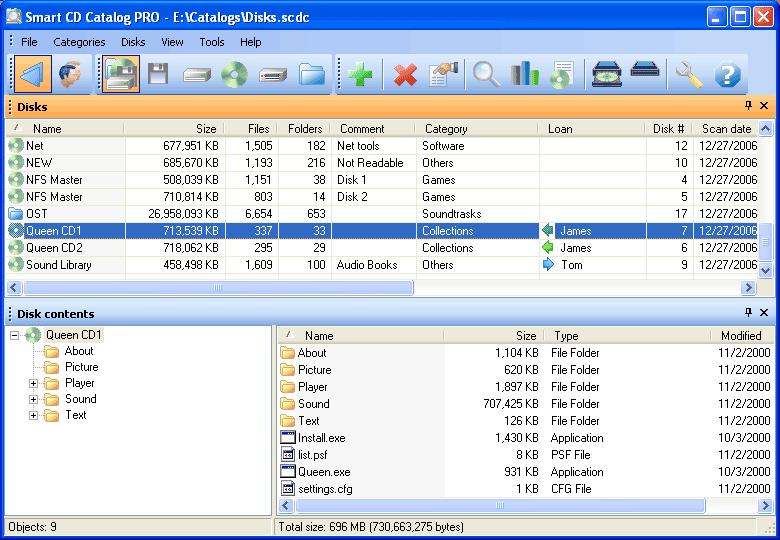Collapse the Queen CD1 tree root
The height and width of the screenshot is (540, 780).
pyautogui.click(x=15, y=335)
